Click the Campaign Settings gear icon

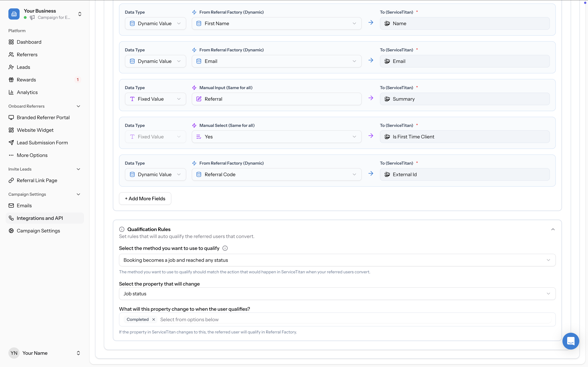[11, 231]
